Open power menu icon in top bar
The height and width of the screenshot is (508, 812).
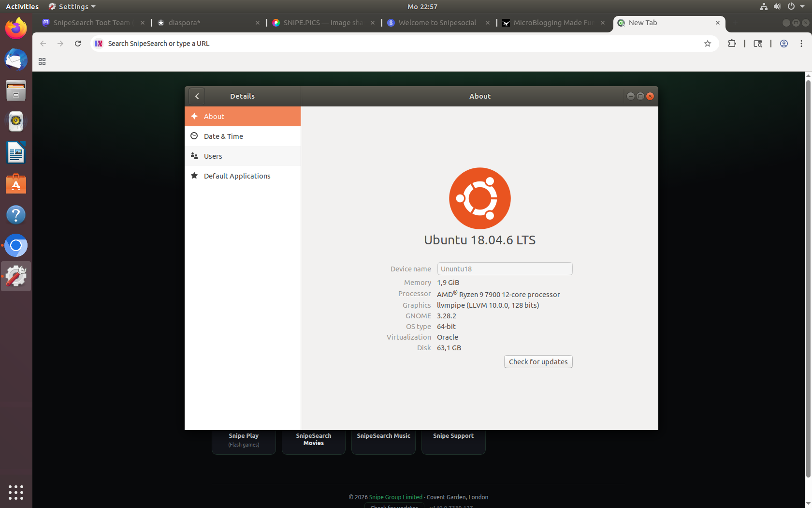[x=791, y=6]
